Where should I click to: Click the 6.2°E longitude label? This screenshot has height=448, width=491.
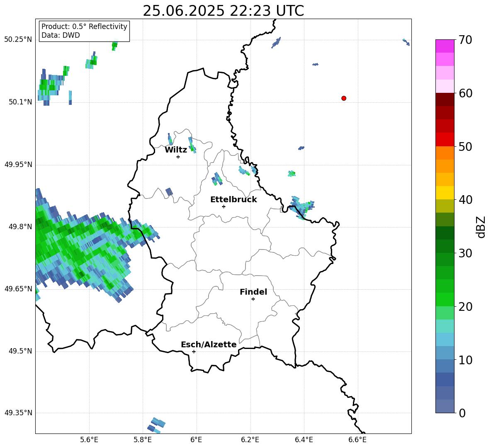click(x=250, y=440)
